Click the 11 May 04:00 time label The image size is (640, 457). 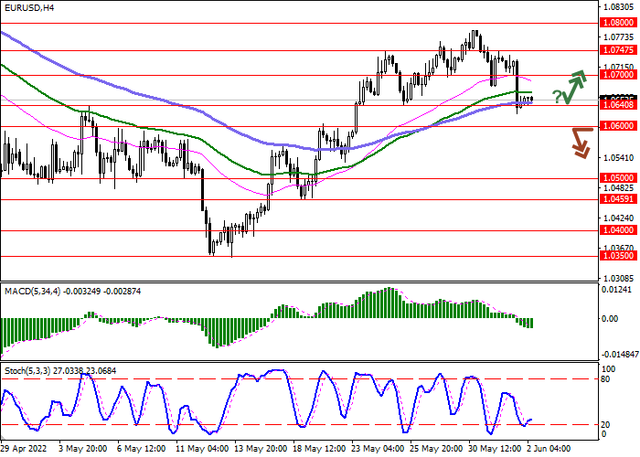(202, 448)
